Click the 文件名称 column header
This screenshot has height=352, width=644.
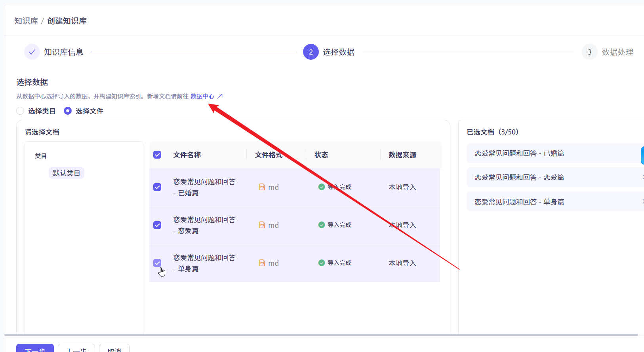(187, 155)
